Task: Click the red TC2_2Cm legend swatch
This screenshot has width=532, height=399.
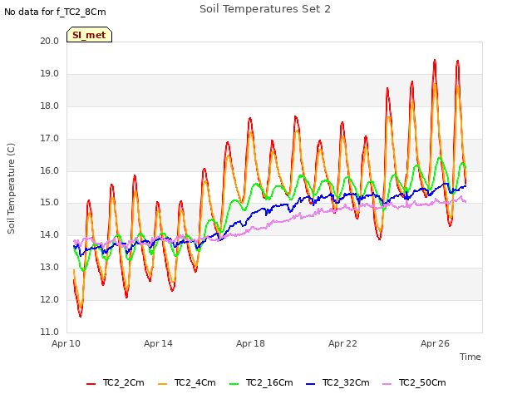Action: click(x=91, y=384)
